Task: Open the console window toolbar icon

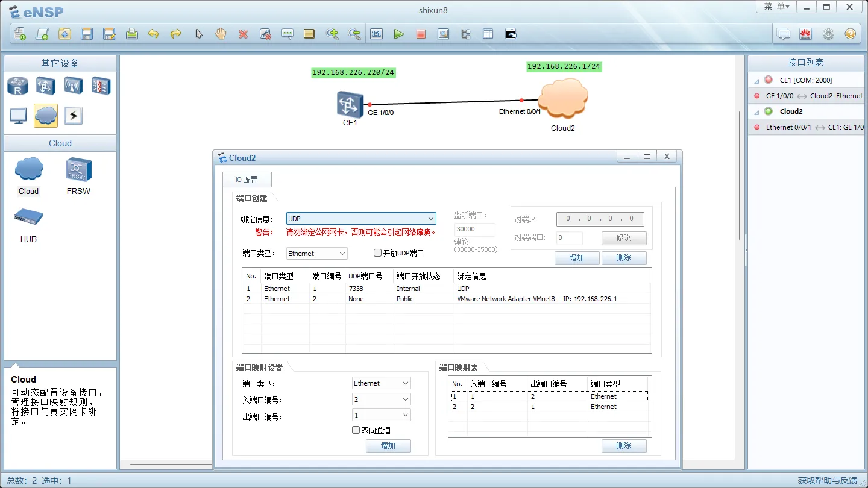Action: (511, 34)
